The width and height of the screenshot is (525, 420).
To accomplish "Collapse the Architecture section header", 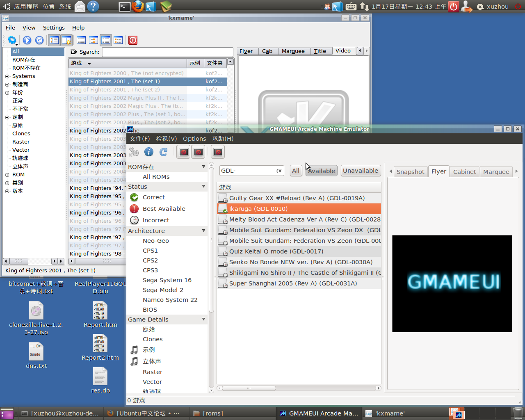I will (x=167, y=231).
